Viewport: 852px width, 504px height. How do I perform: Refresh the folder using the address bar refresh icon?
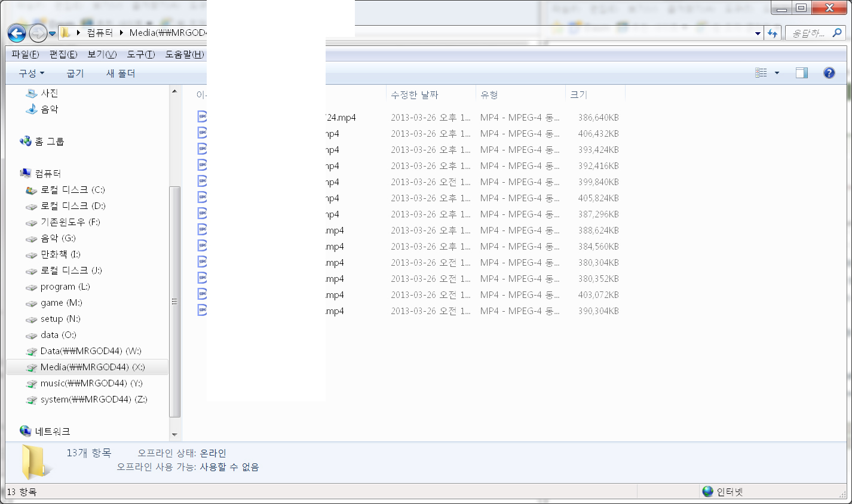[x=773, y=33]
